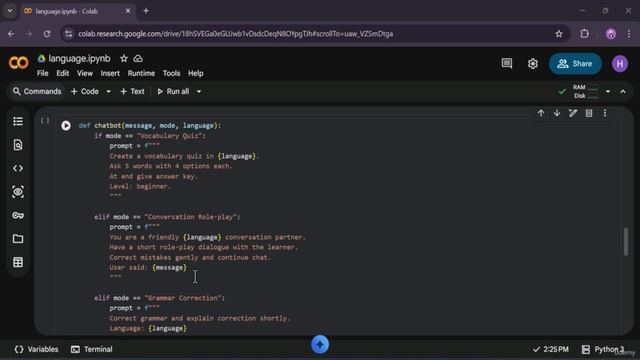Image resolution: width=640 pixels, height=360 pixels.
Task: Click the browser address bar URL
Action: click(236, 34)
